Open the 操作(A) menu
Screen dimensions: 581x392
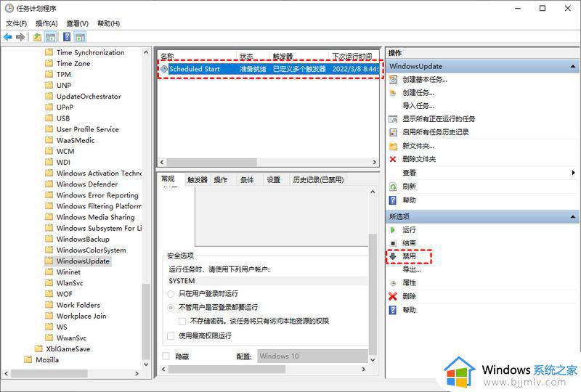click(x=46, y=23)
